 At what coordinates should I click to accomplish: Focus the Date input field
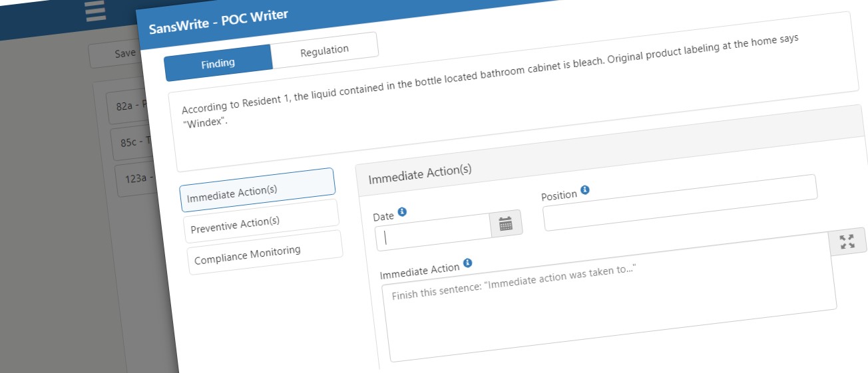pos(434,233)
